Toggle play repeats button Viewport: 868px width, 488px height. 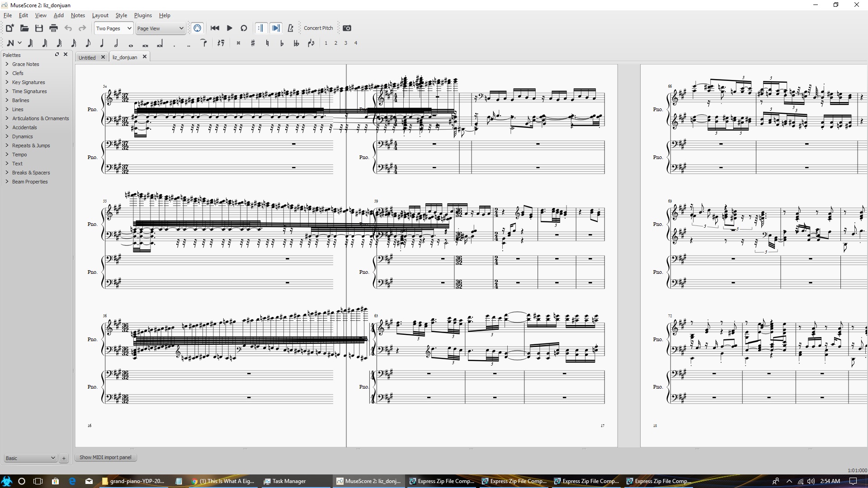click(261, 28)
